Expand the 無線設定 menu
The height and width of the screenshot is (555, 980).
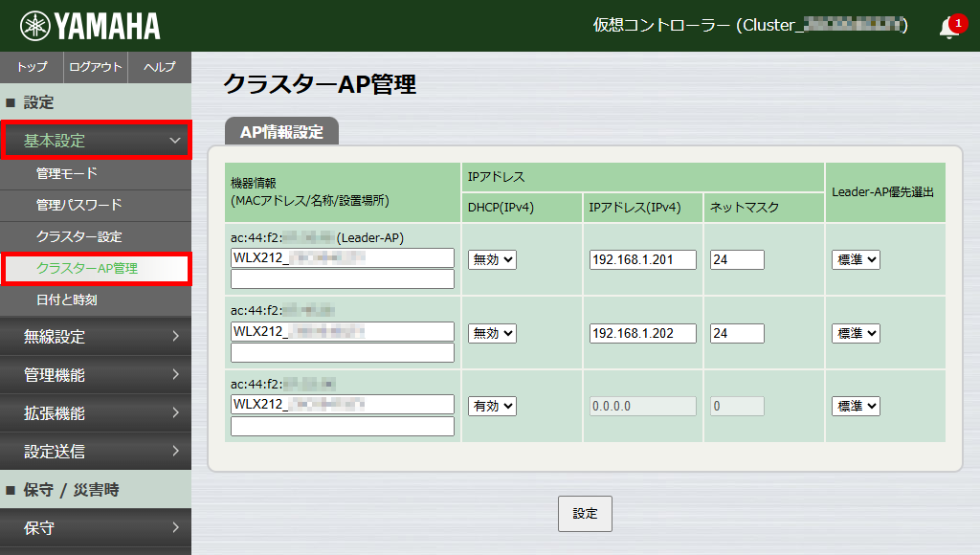coord(96,337)
